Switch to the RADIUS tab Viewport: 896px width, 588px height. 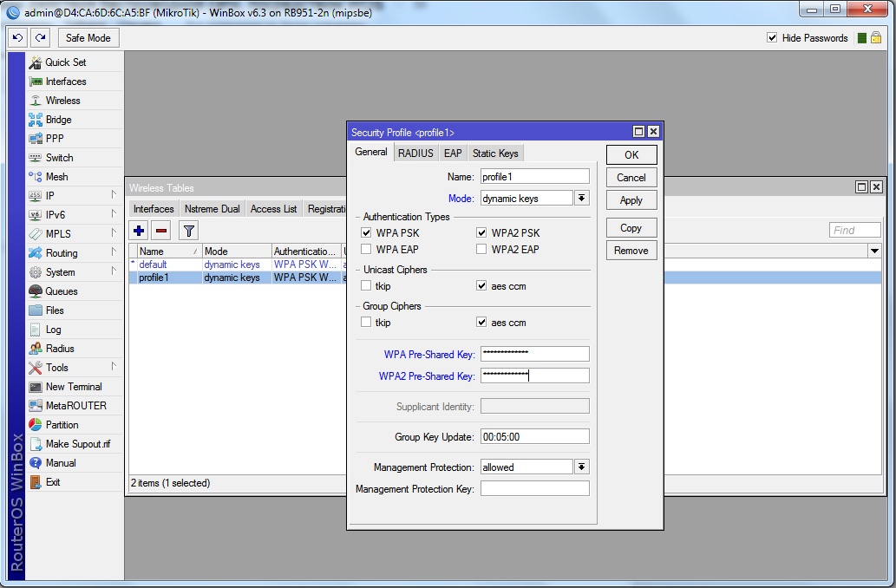415,154
